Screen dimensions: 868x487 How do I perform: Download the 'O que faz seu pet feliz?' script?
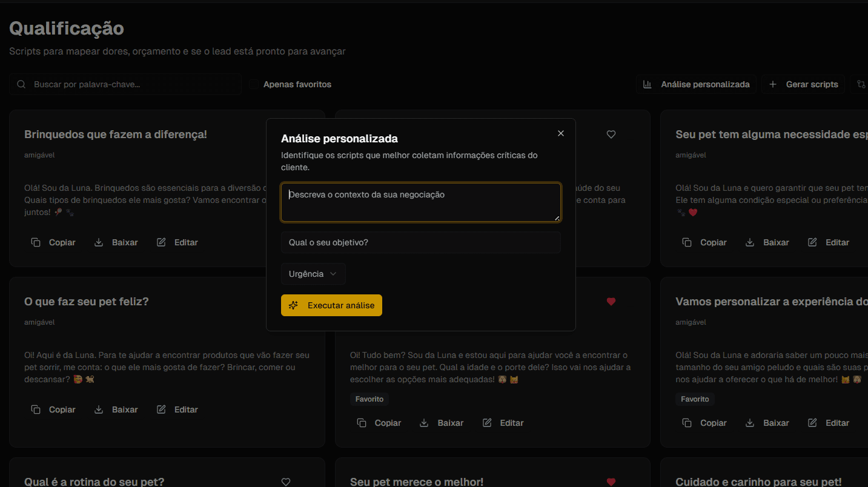(116, 409)
